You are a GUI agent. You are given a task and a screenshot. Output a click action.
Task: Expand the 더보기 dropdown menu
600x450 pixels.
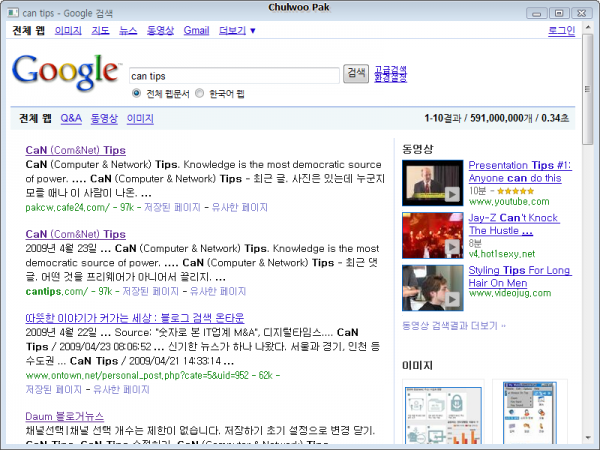click(237, 30)
